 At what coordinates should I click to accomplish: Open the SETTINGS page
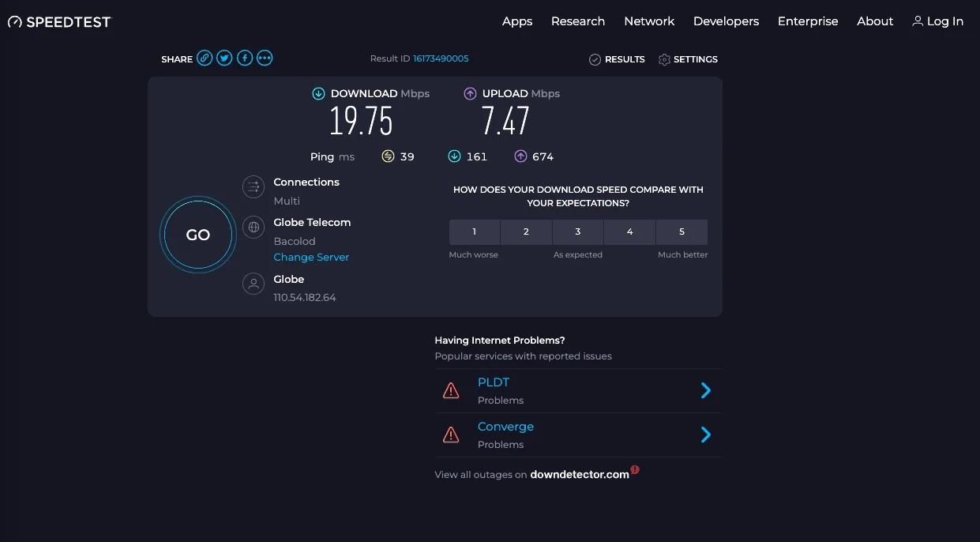click(696, 59)
